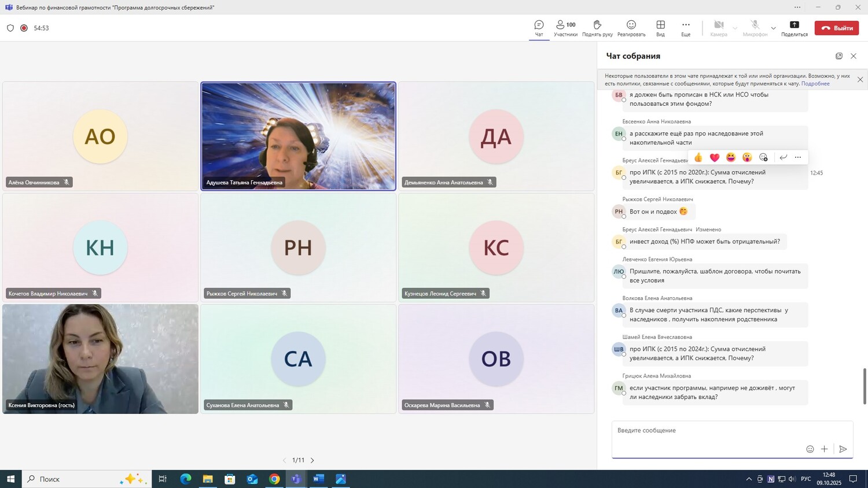Pop out the meeting chat window

[x=838, y=56]
